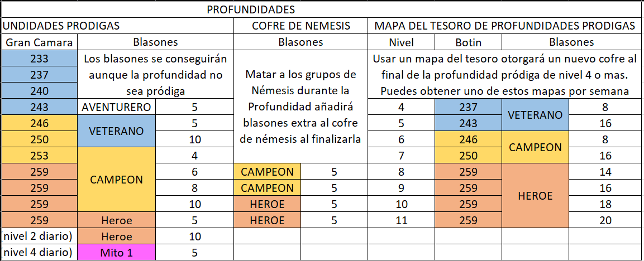The image size is (644, 261).
Task: Select the yellow cell containing 253
Action: click(x=39, y=156)
